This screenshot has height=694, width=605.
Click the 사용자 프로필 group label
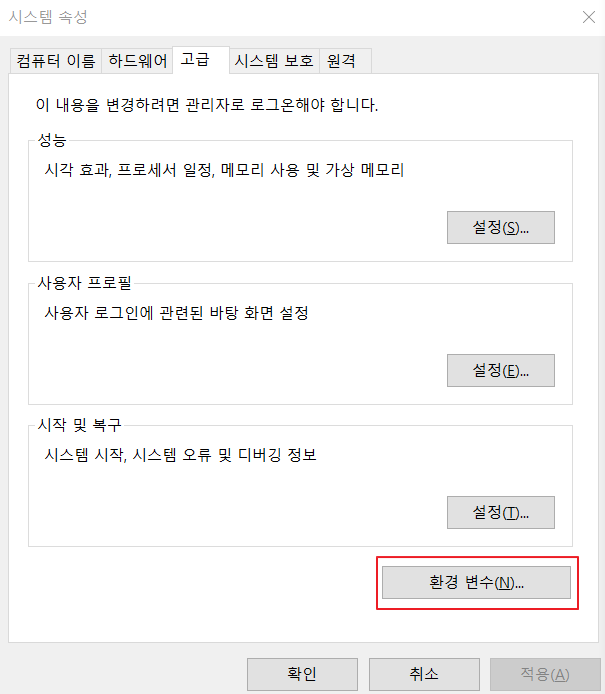tap(84, 283)
